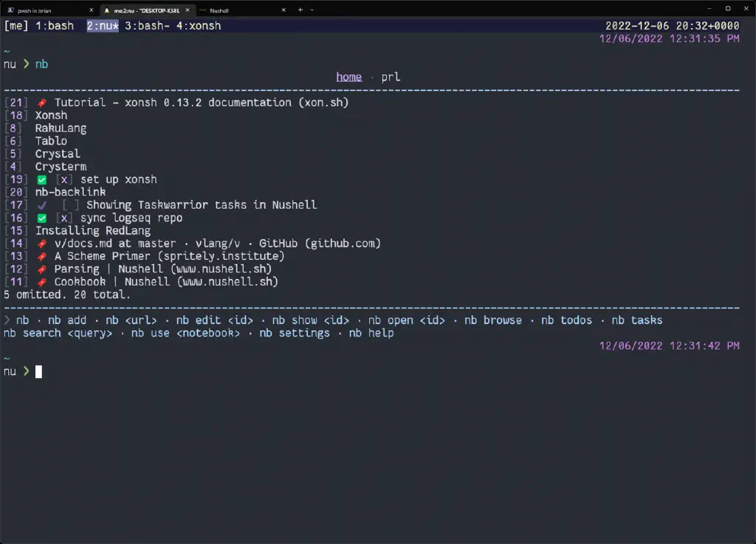Select the 'Installing RedLang' entry
This screenshot has height=544, width=756.
92,231
